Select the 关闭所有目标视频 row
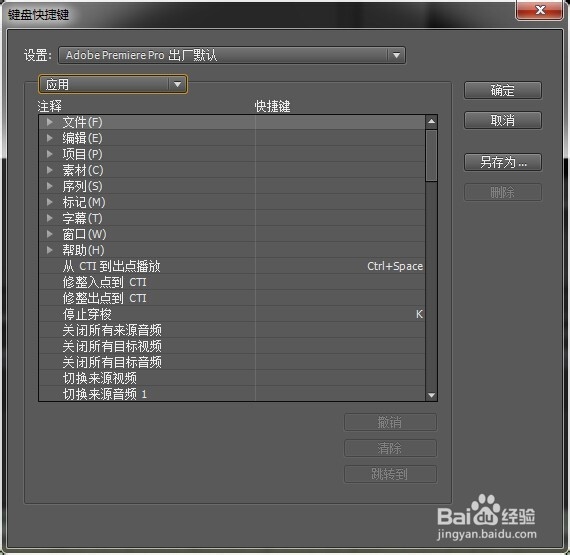The height and width of the screenshot is (555, 570). pyautogui.click(x=232, y=346)
